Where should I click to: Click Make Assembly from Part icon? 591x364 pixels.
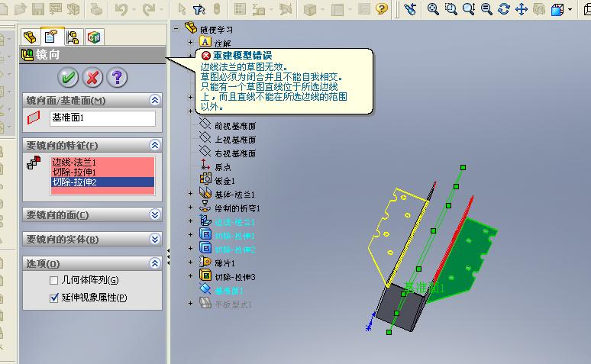pos(73,8)
